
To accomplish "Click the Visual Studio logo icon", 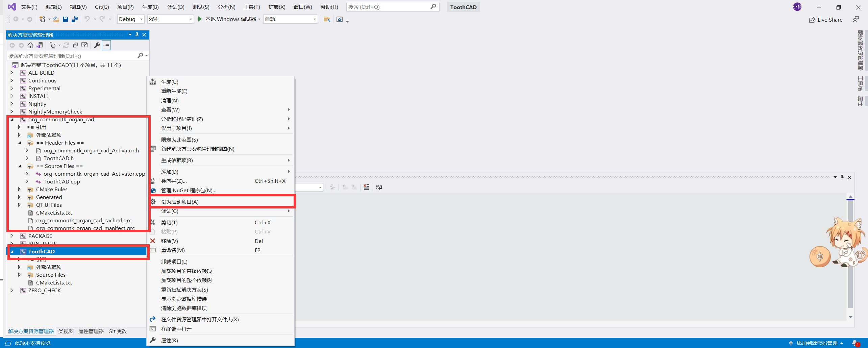I will (12, 7).
